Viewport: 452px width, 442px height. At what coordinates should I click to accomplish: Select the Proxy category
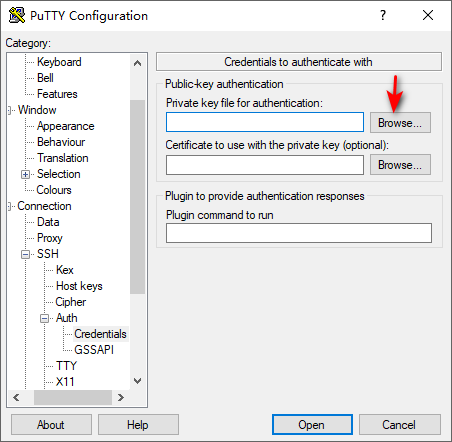pos(50,238)
